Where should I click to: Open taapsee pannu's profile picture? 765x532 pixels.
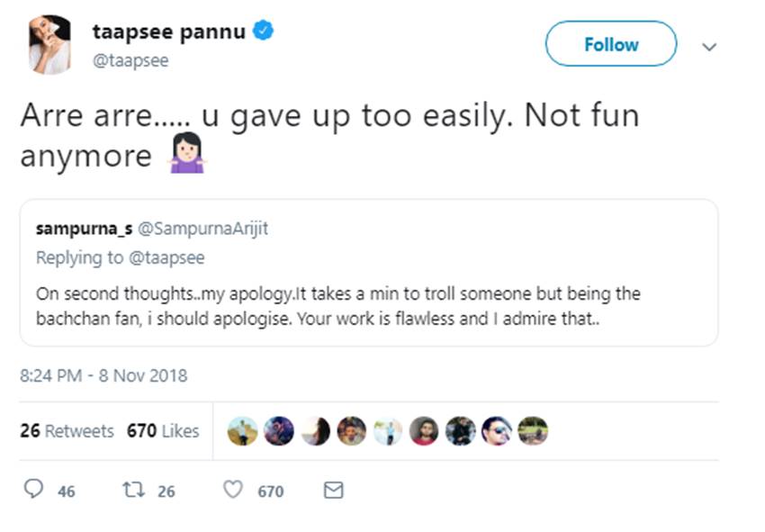[49, 43]
